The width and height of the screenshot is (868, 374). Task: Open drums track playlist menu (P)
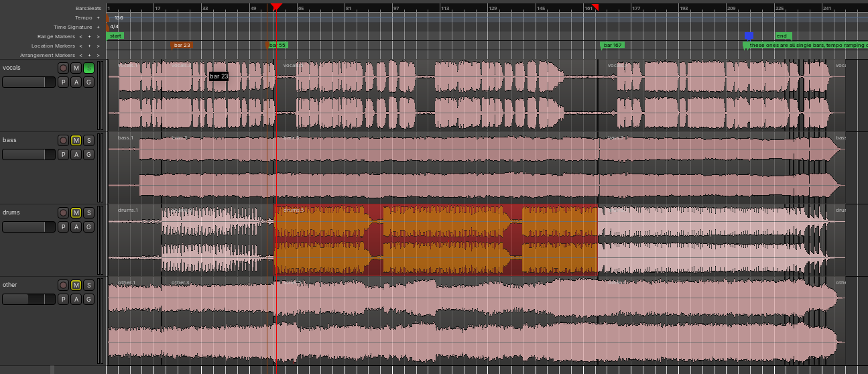64,227
